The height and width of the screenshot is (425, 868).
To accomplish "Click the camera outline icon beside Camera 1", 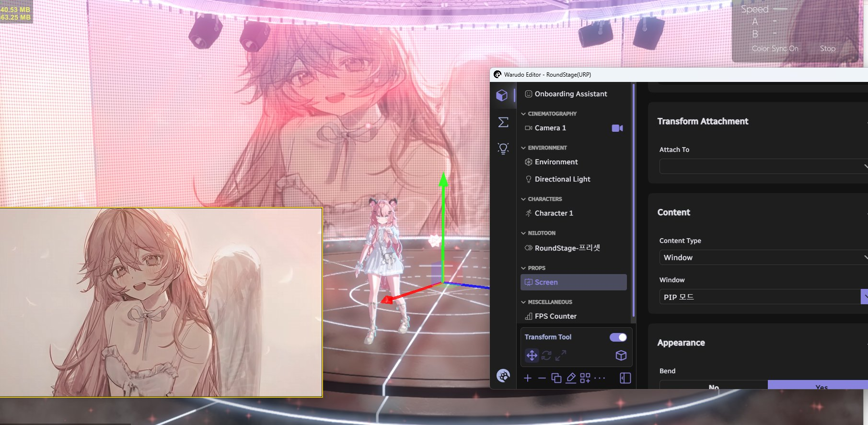I will [x=529, y=128].
